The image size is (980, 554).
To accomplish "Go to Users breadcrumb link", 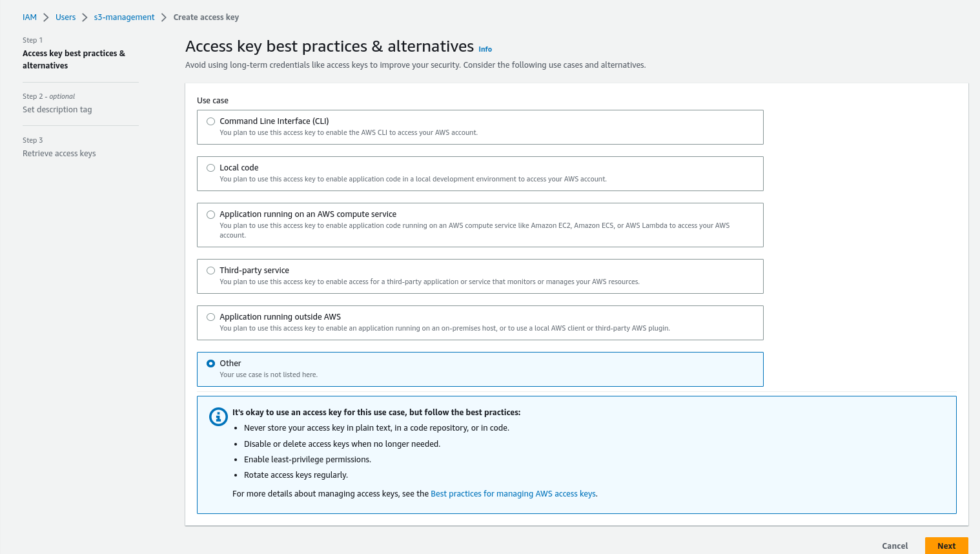I will 65,17.
